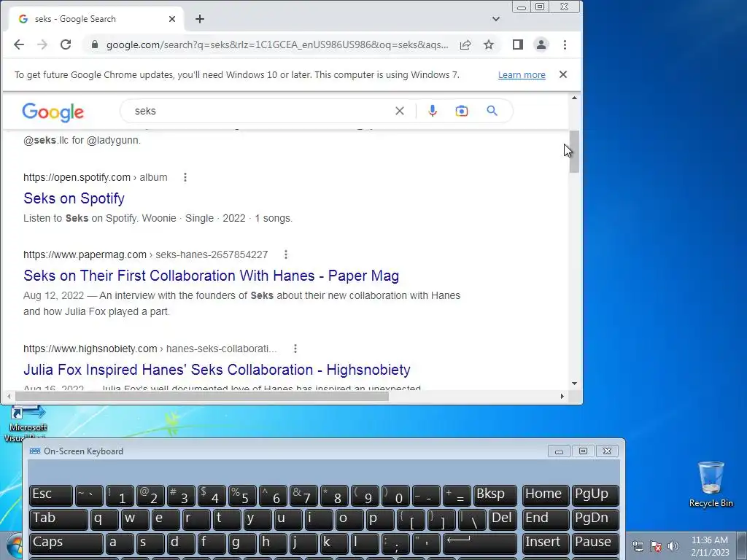Click the horizontal scrollbar thumb
Image resolution: width=747 pixels, height=560 pixels.
(202, 396)
